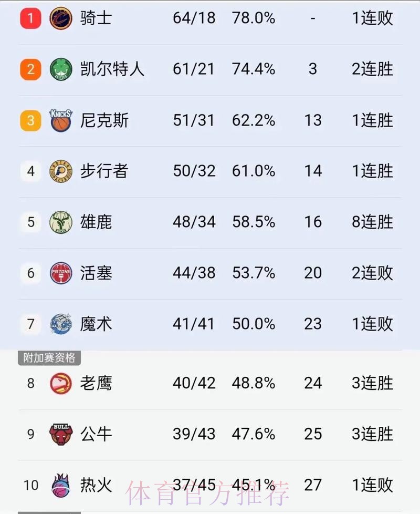Open the 骑士 team name link
The height and width of the screenshot is (514, 420).
[x=95, y=18]
